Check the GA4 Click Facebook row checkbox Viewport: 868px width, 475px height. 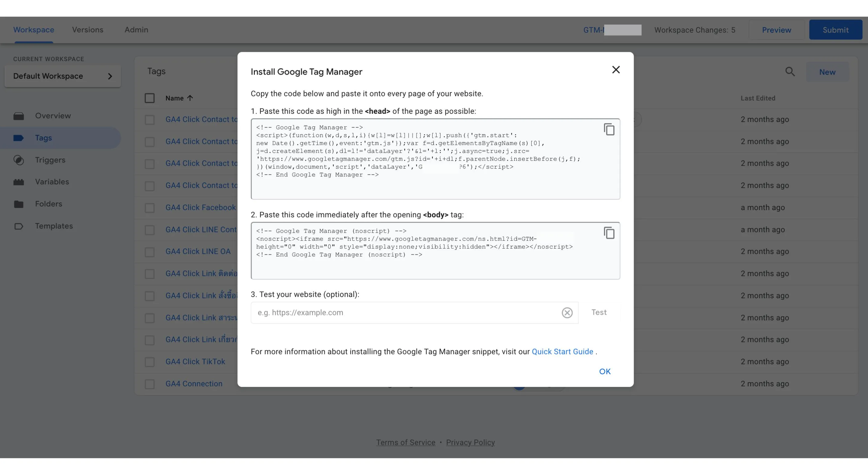pos(149,208)
